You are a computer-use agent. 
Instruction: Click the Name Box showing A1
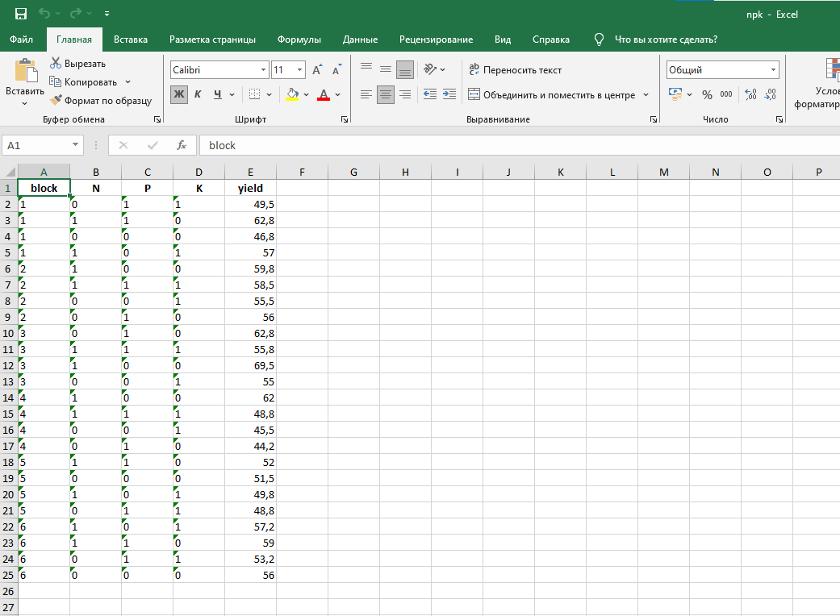[x=36, y=145]
